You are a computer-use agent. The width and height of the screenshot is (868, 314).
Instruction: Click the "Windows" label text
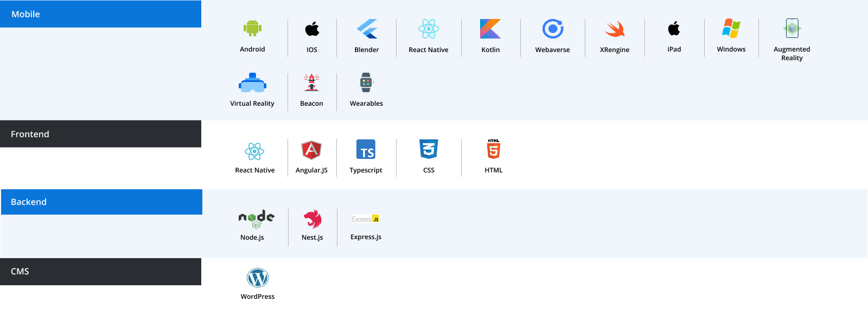point(731,49)
